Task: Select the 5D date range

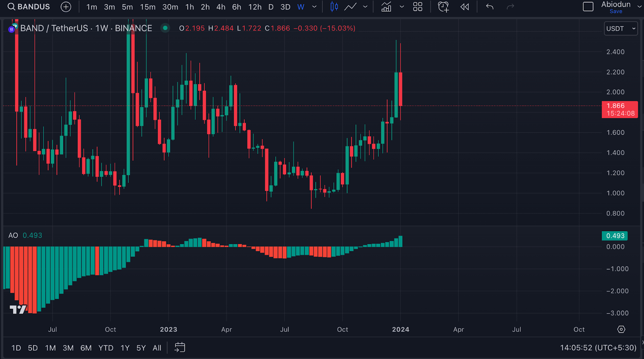Action: point(33,348)
